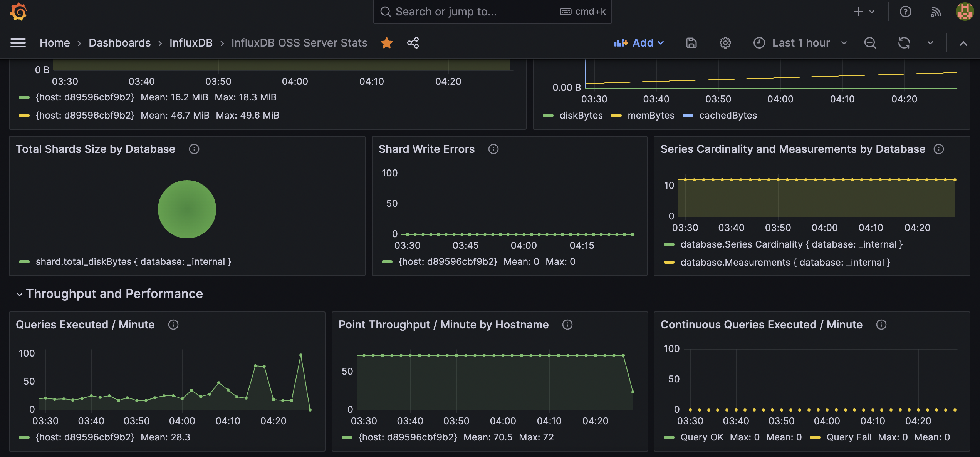
Task: Save dashboard using the disk icon
Action: [691, 43]
